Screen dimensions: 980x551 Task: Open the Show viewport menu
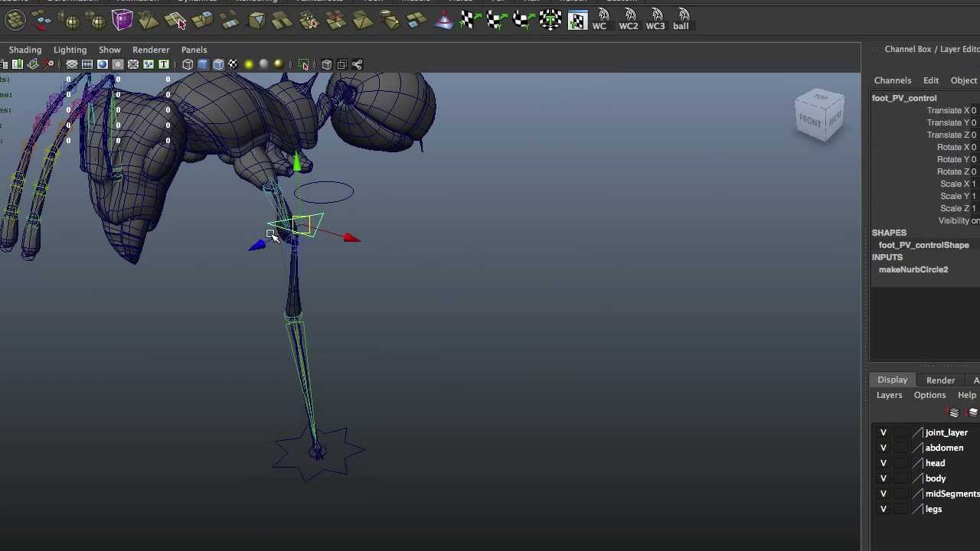click(x=109, y=50)
